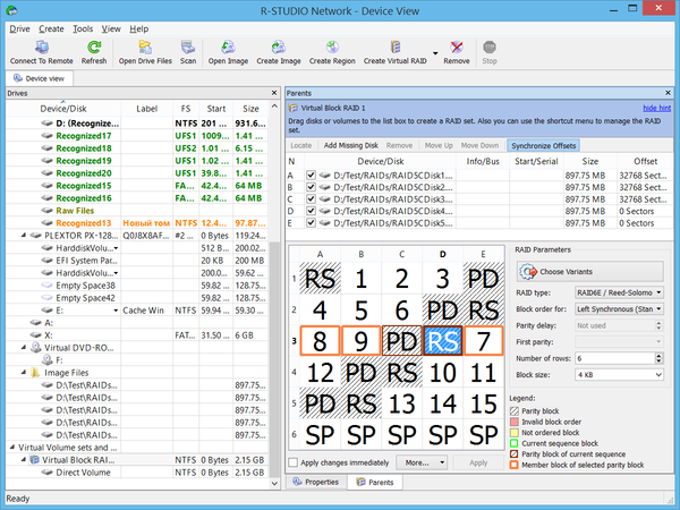Open the Block order for dropdown

pos(621,310)
